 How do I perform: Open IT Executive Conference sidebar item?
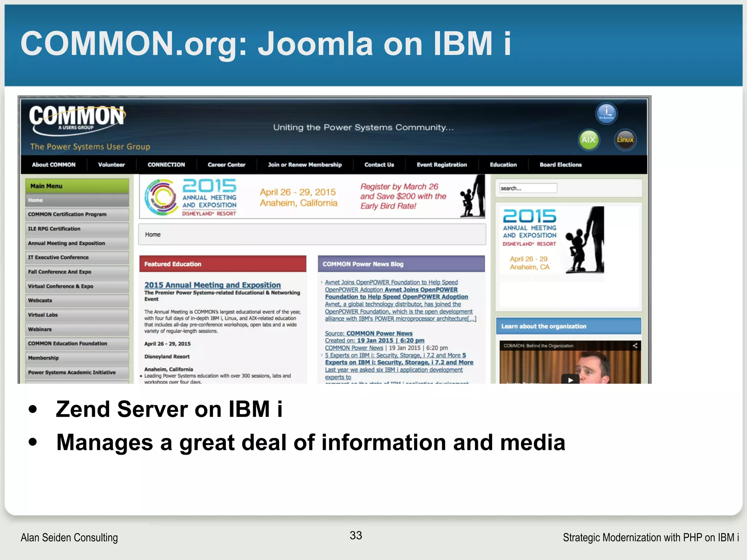coord(77,257)
